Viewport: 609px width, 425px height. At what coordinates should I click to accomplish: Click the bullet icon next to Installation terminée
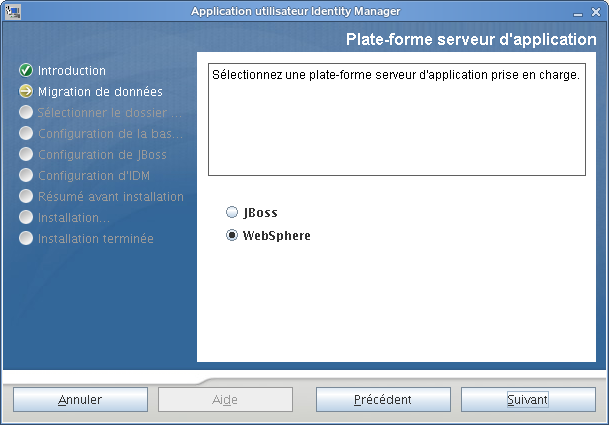26,239
